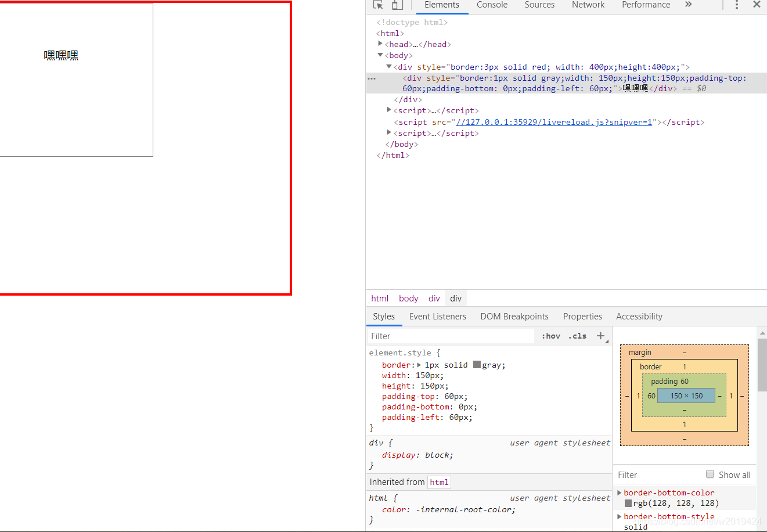767x532 pixels.
Task: Open the DOM Breakpoints sub-tab
Action: 514,317
